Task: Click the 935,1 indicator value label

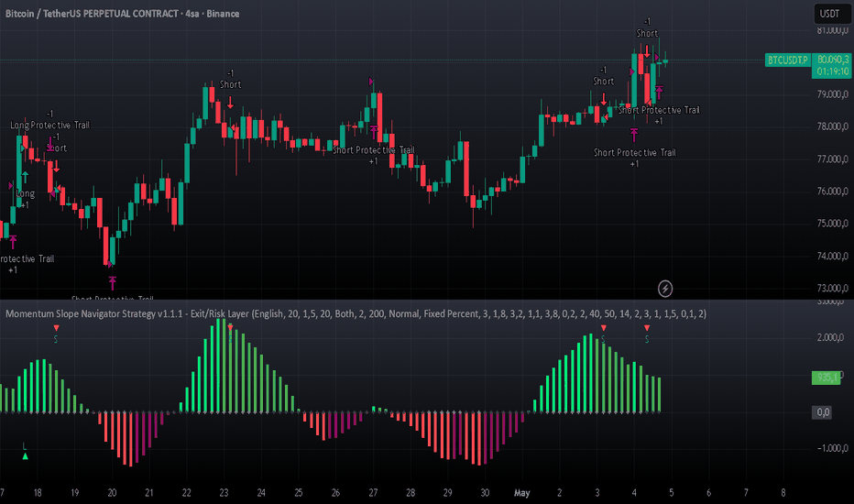Action: (826, 378)
